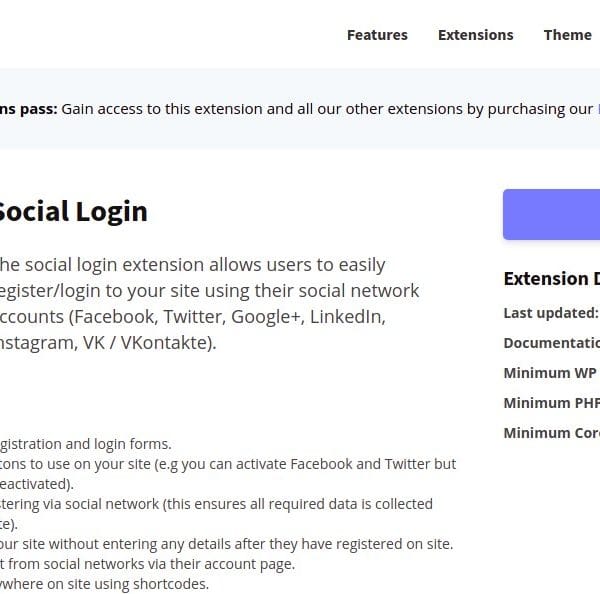
Task: Click the 'tering via social network' list line
Action: coord(216,504)
